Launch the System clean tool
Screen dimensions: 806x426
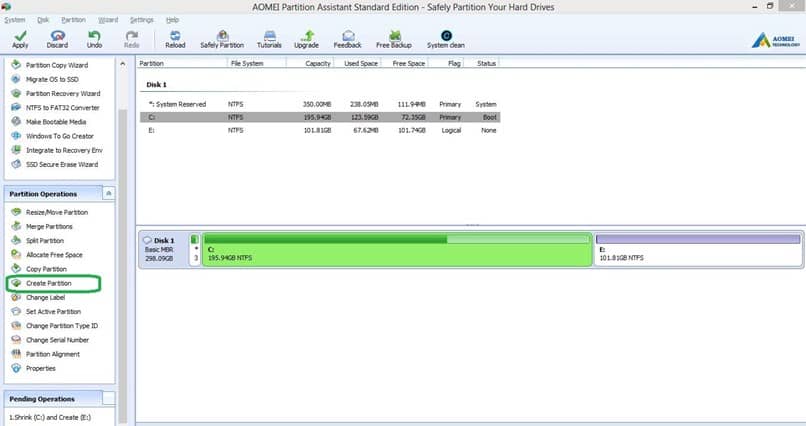[x=446, y=39]
